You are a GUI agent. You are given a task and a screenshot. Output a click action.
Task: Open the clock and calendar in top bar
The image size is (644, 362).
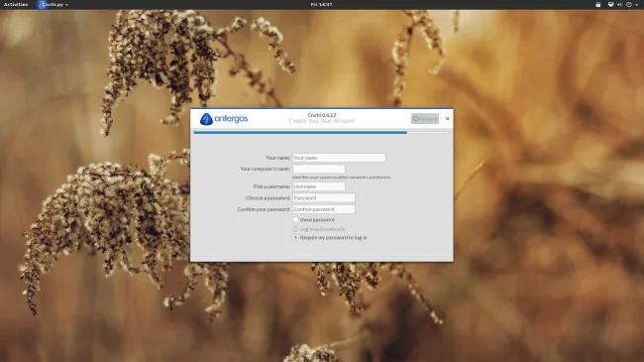click(322, 5)
